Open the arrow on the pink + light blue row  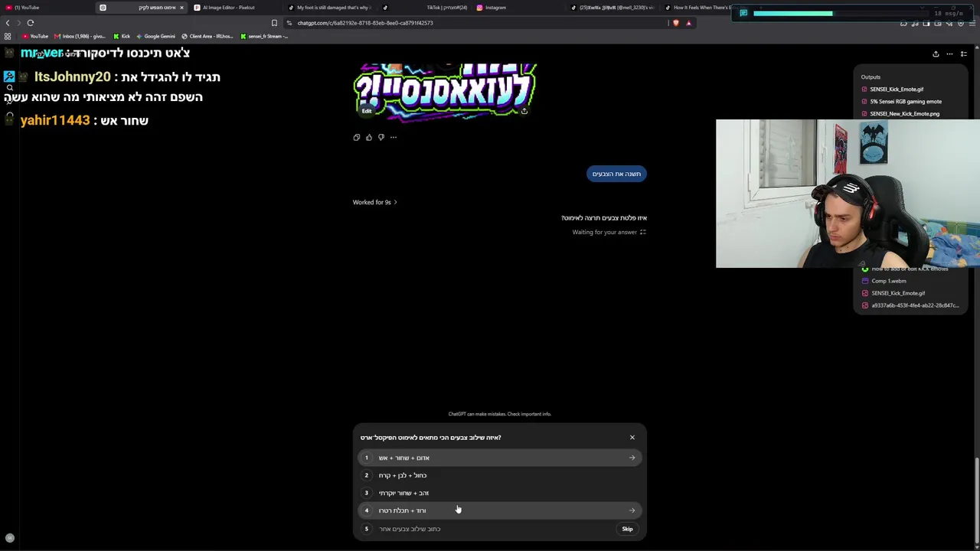click(632, 510)
